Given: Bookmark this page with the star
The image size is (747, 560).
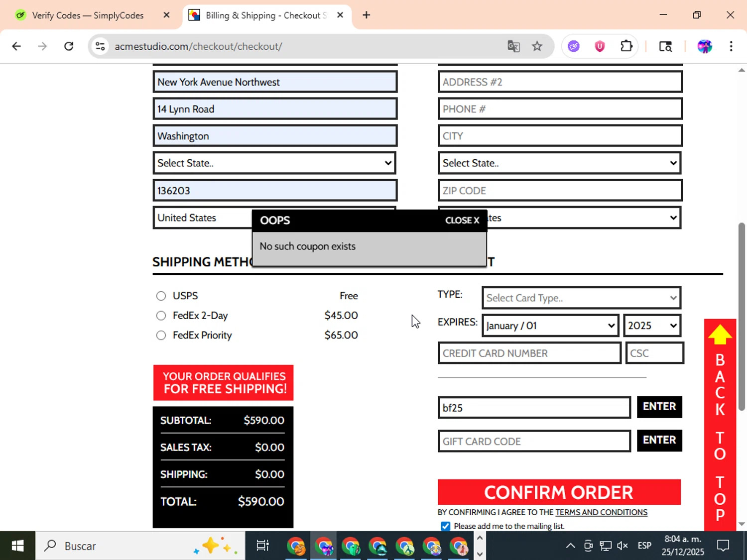Looking at the screenshot, I should click(537, 46).
